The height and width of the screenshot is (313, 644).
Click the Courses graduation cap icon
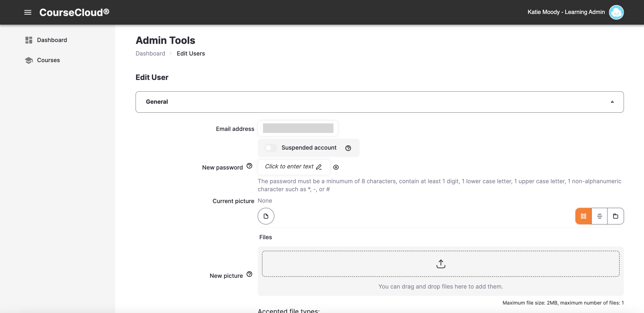tap(29, 60)
